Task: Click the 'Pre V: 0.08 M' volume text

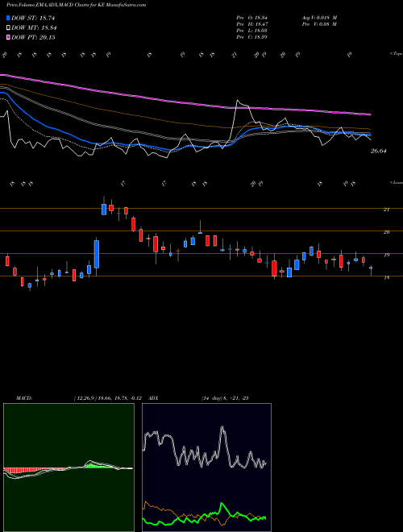Action: [319, 24]
